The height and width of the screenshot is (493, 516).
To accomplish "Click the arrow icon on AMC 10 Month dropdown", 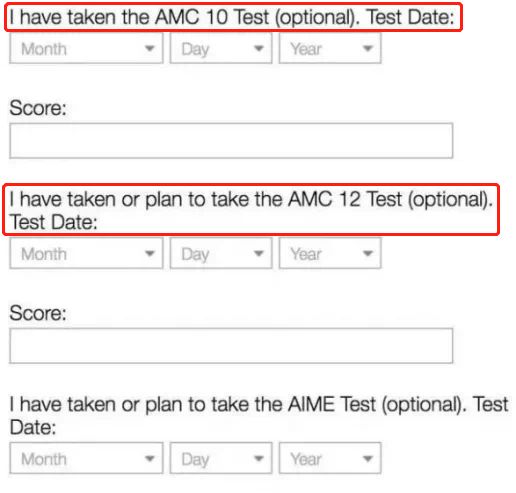I will 150,49.
